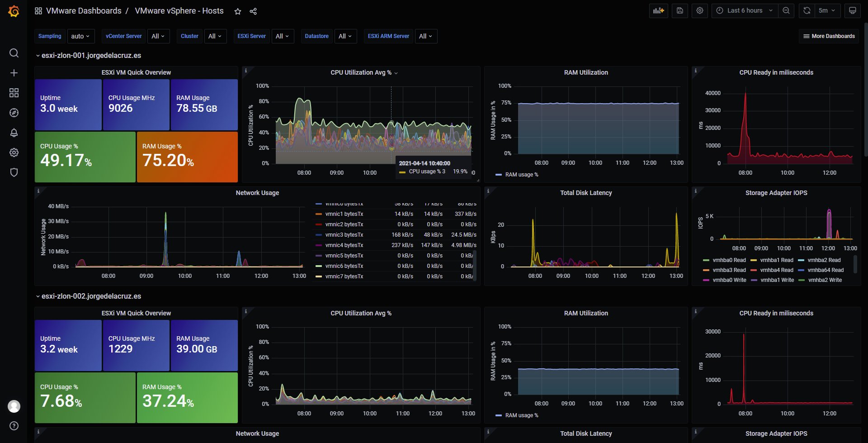Screen dimensions: 868x443
Task: Open the Help question mark icon
Action: click(14, 426)
